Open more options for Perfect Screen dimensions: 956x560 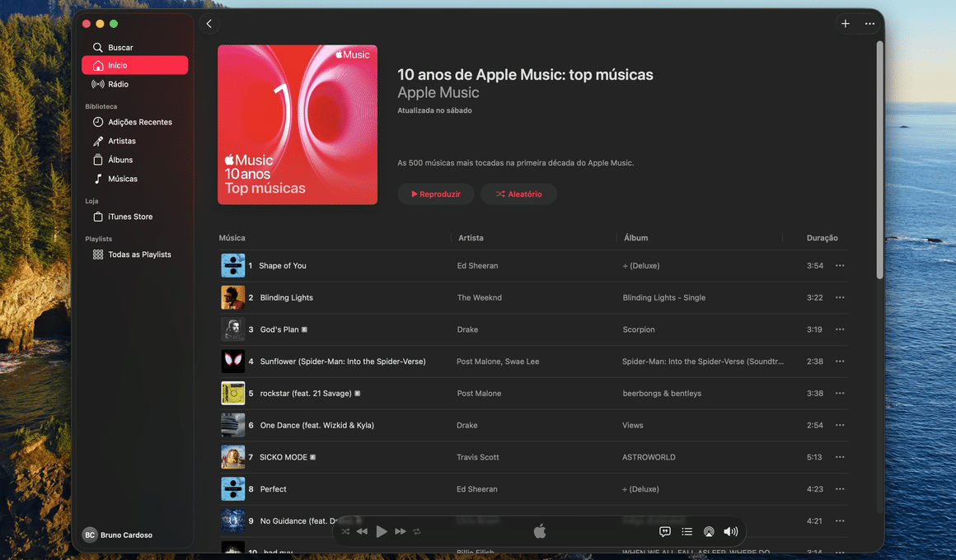click(840, 488)
